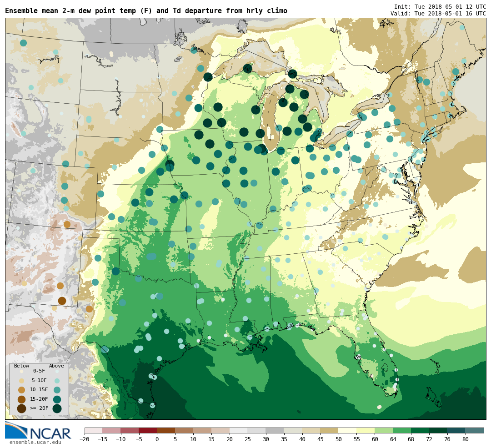Viewport: 491px width, 448px height.
Task: Click the teal '15-20F' above circle in legend
Action: click(57, 399)
